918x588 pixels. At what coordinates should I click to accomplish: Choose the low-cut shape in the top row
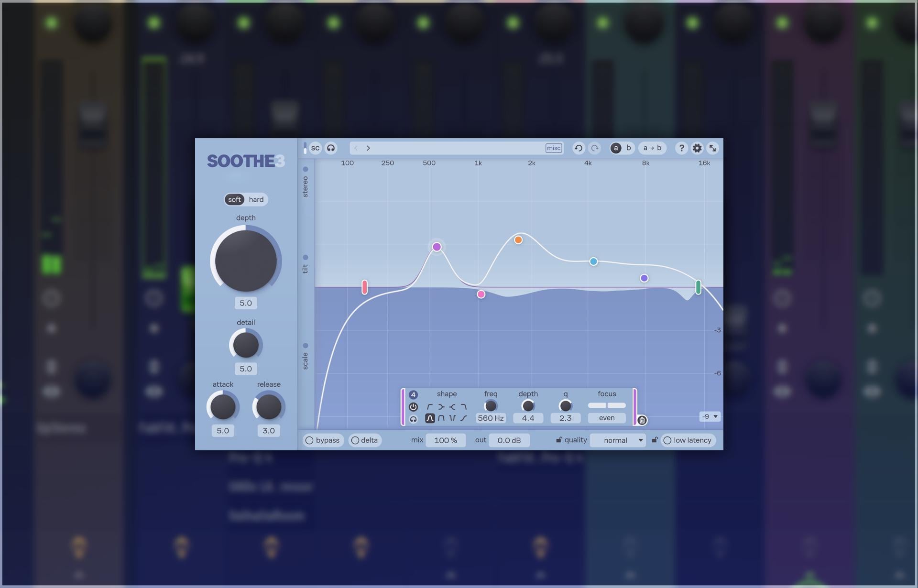pyautogui.click(x=429, y=407)
